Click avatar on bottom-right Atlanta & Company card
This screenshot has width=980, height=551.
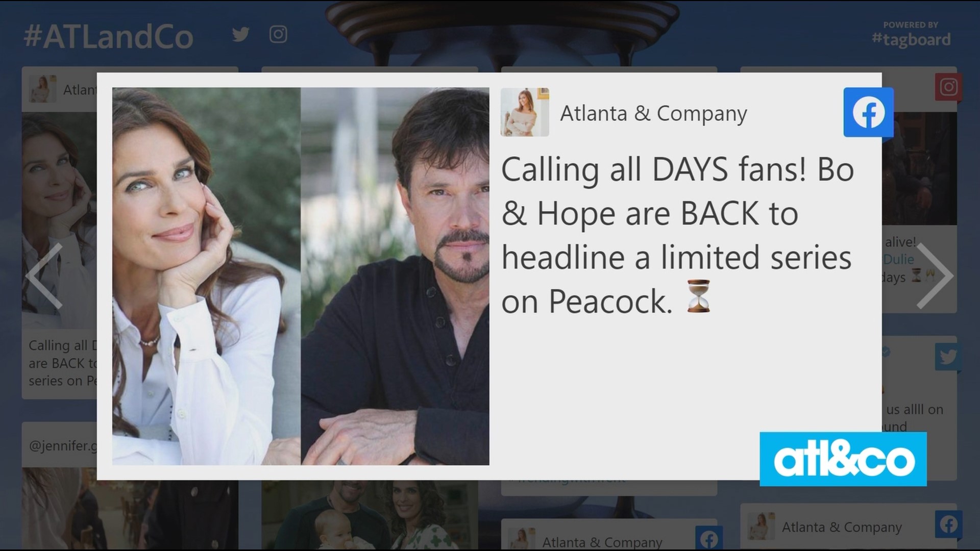coord(761,526)
